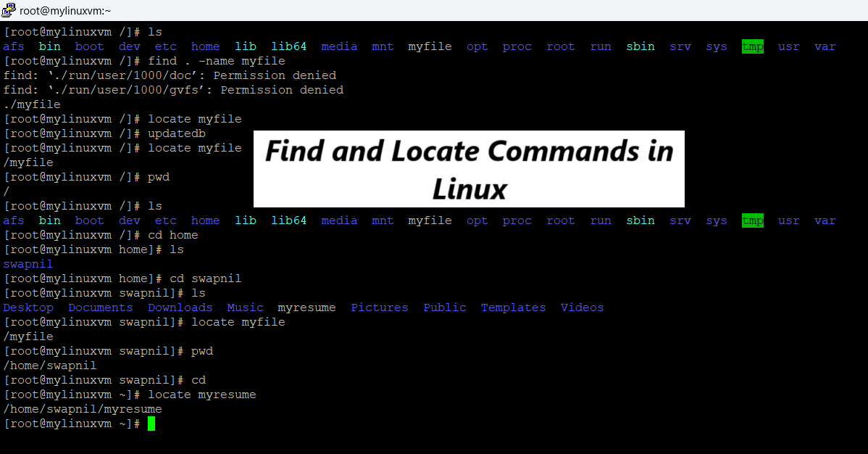Click the 'cd home' command text
The width and height of the screenshot is (868, 454).
coord(172,235)
